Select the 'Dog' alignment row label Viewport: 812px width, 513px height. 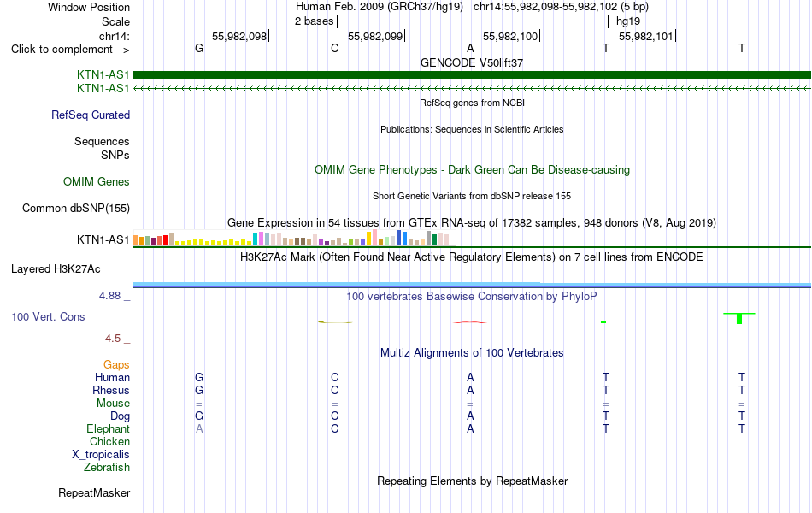coord(121,416)
